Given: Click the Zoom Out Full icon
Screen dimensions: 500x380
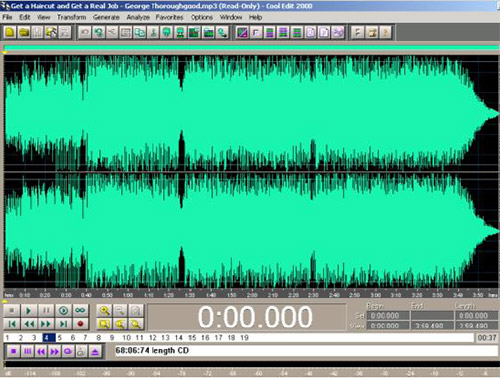Looking at the screenshot, I should [x=136, y=311].
